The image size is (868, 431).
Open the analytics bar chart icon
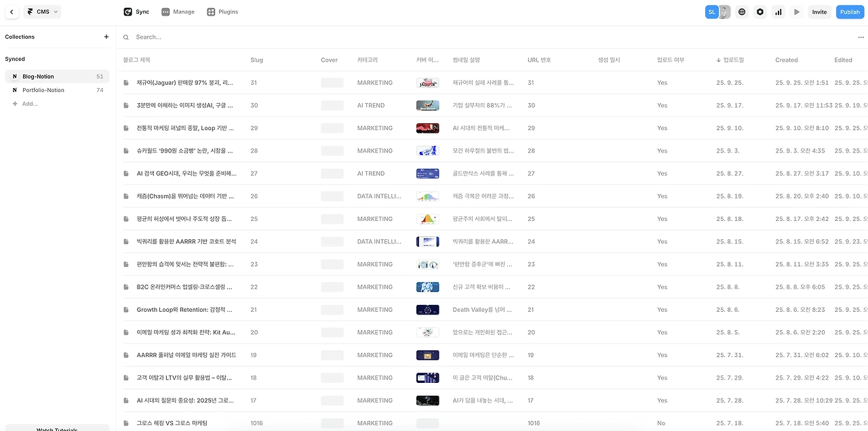click(x=778, y=12)
